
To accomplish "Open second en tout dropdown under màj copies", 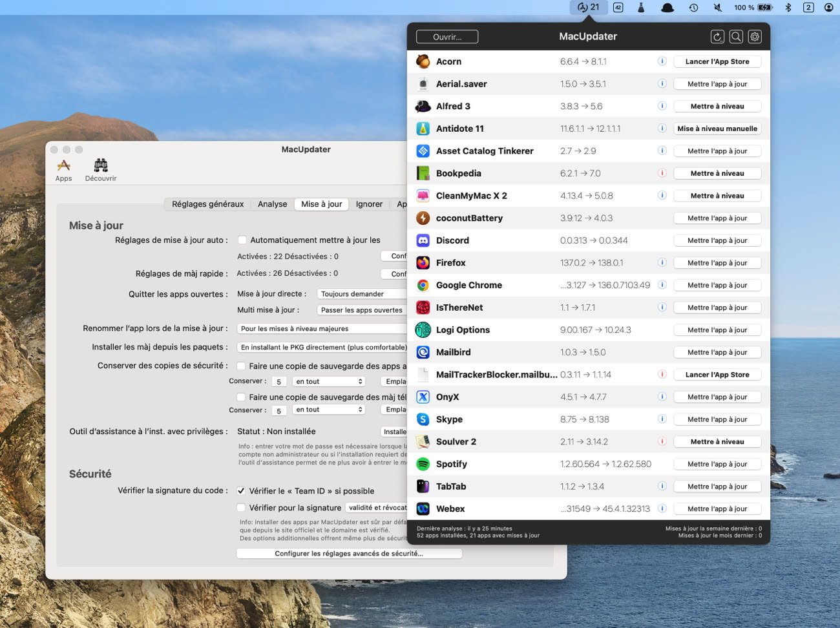I will coord(330,410).
